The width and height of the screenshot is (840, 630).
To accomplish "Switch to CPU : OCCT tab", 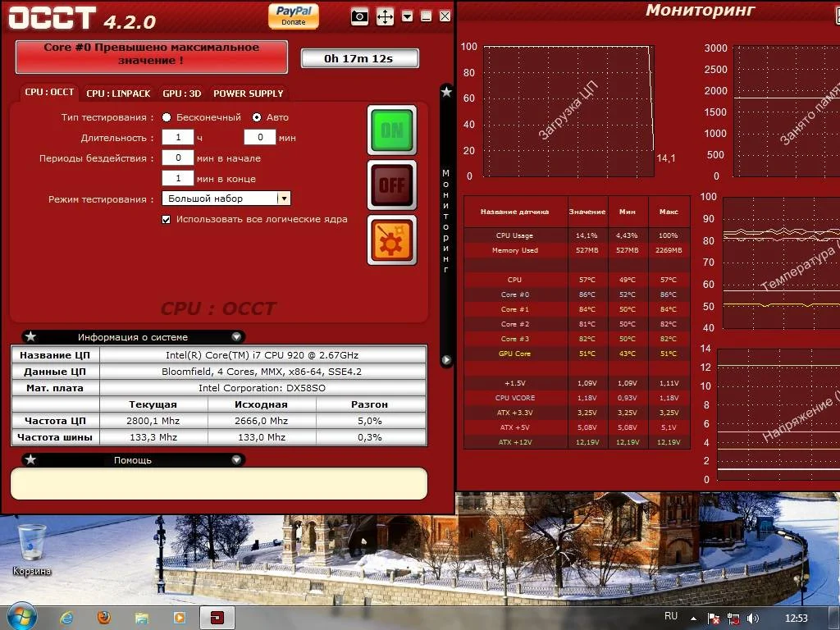I will tap(49, 92).
